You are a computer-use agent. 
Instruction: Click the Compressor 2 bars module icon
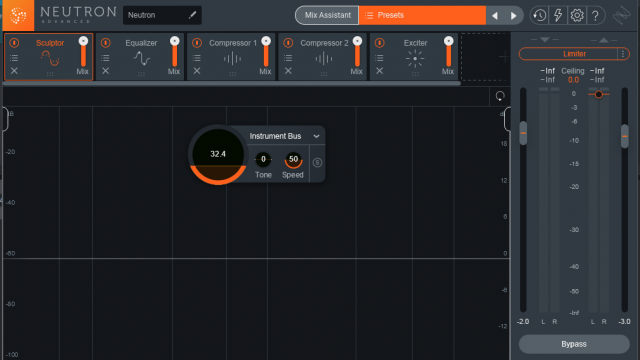click(x=324, y=59)
